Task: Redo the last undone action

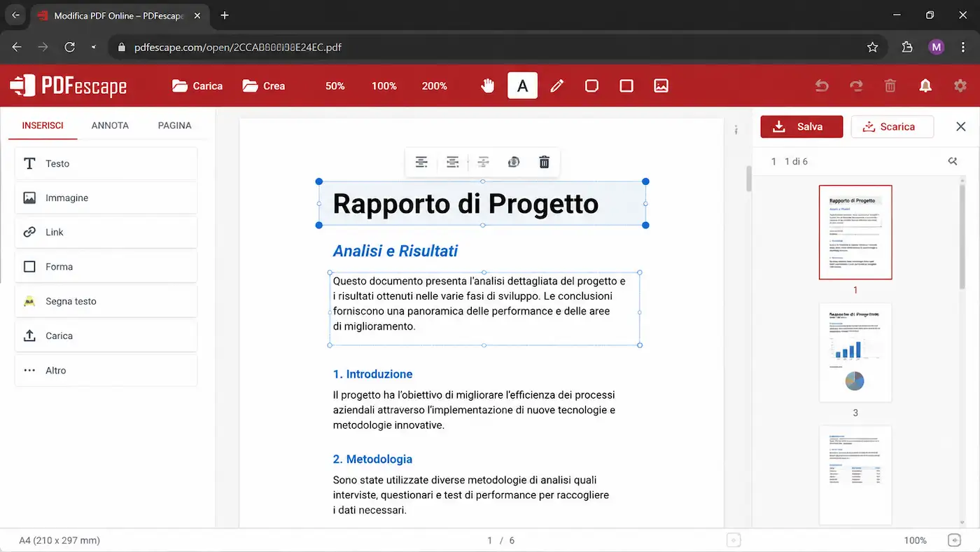Action: (x=856, y=85)
